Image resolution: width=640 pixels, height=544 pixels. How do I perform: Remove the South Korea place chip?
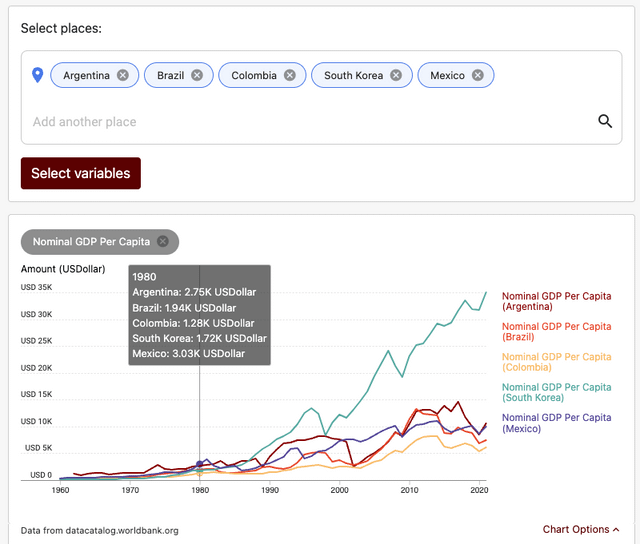(395, 75)
